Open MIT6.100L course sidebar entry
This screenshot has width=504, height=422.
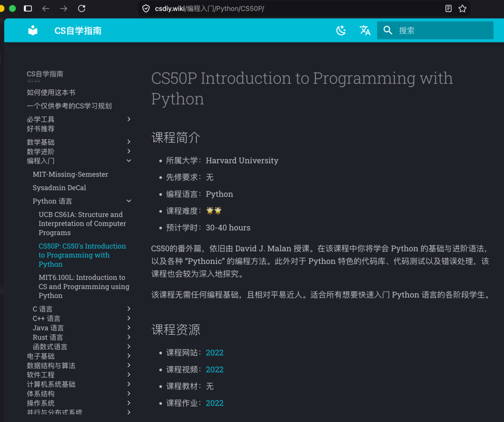pyautogui.click(x=84, y=286)
